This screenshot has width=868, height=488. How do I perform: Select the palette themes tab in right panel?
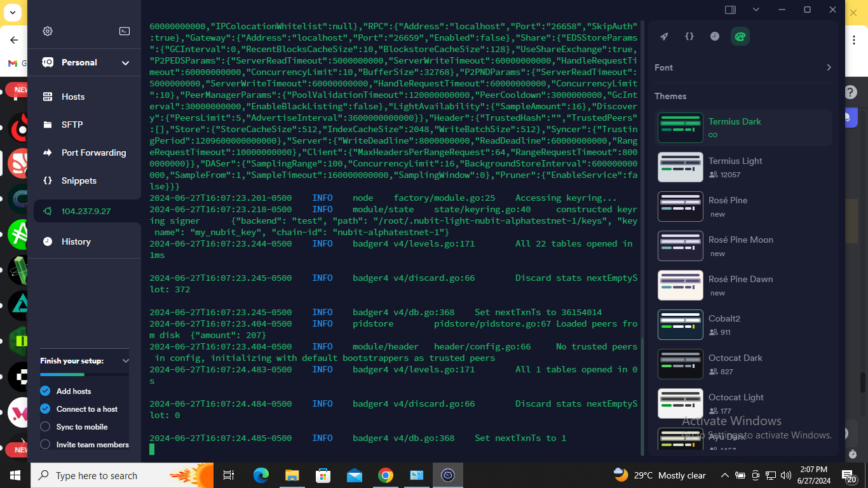coord(740,36)
